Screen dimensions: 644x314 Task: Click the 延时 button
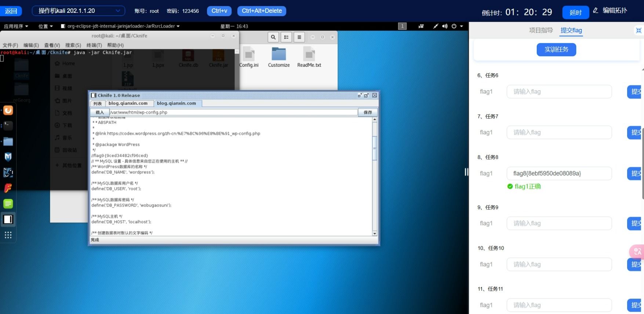[x=575, y=12]
